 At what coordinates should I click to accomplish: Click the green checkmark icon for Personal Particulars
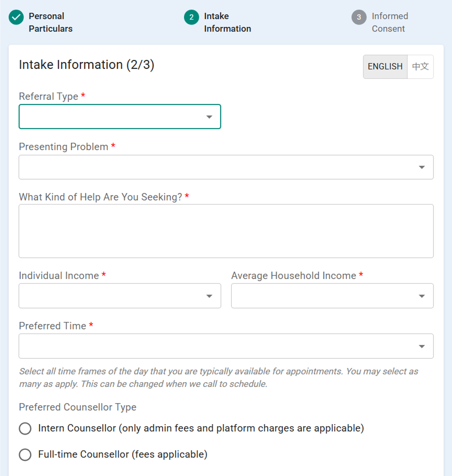[16, 17]
